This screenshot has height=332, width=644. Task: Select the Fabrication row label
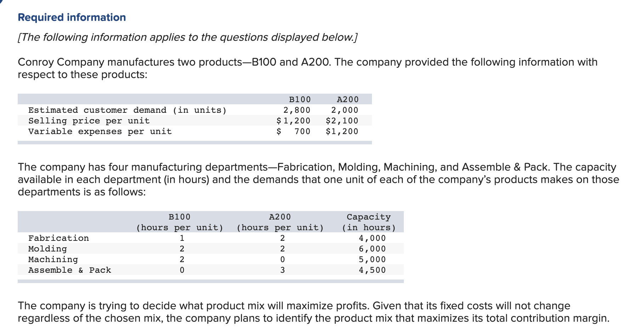click(58, 238)
